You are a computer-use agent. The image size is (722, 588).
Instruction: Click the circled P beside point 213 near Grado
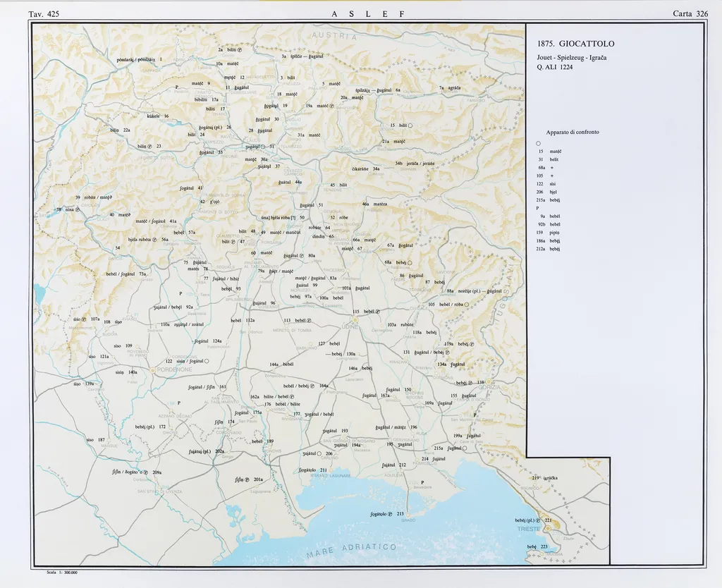point(390,514)
